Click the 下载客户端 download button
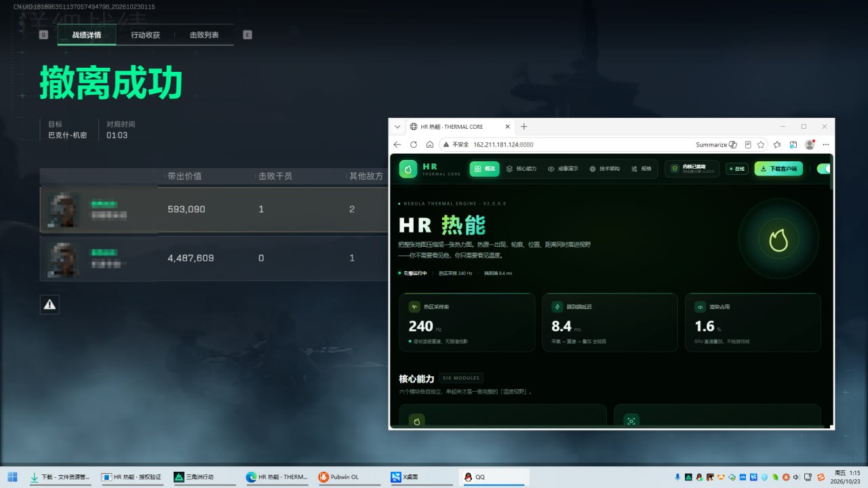 pos(778,169)
